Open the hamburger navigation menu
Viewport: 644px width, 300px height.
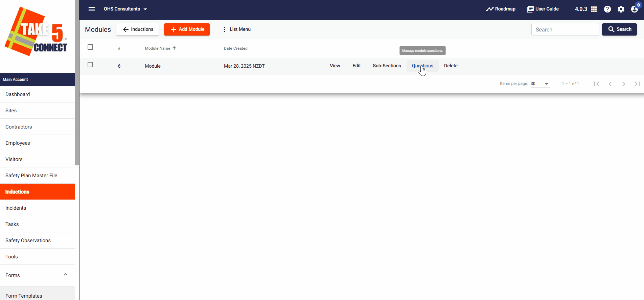click(92, 9)
